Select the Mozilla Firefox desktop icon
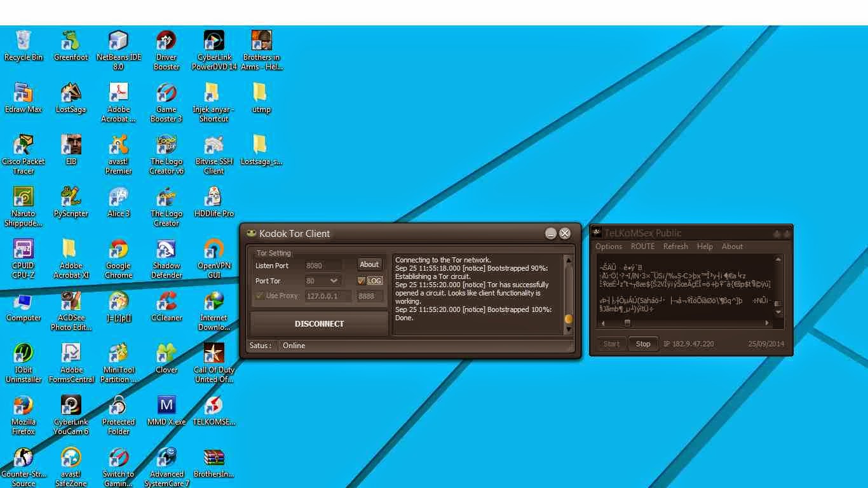 24,415
